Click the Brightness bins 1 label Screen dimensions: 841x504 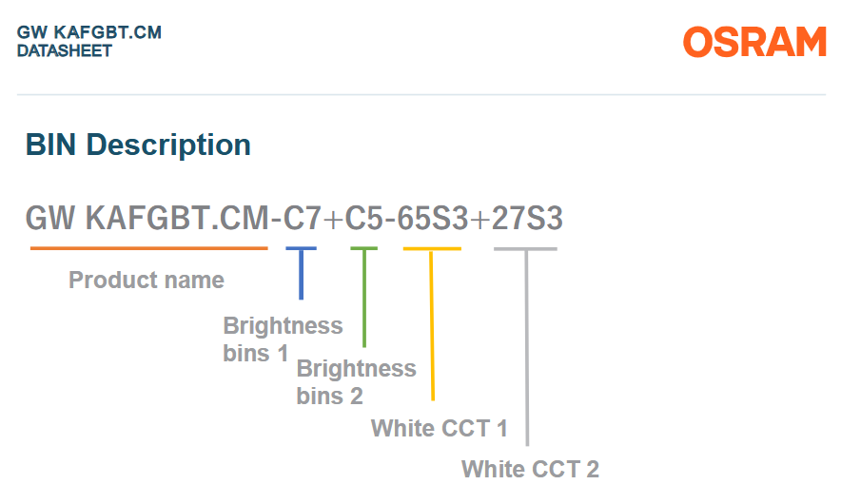pos(283,339)
